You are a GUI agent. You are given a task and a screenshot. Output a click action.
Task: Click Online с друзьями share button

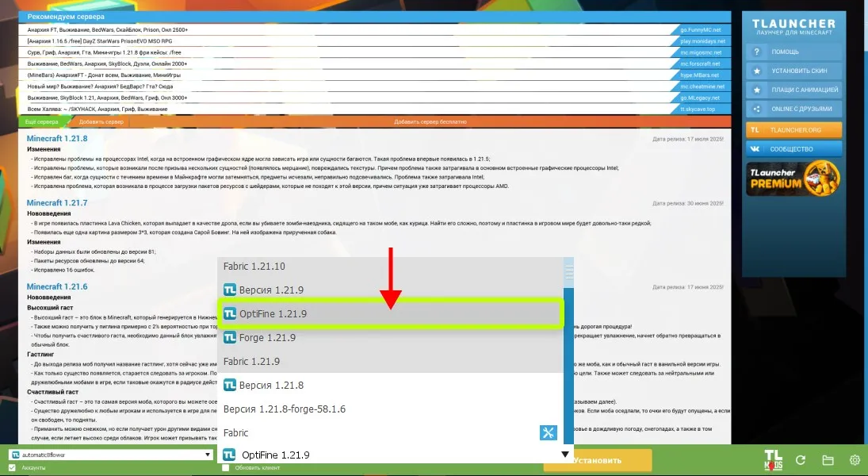point(793,109)
